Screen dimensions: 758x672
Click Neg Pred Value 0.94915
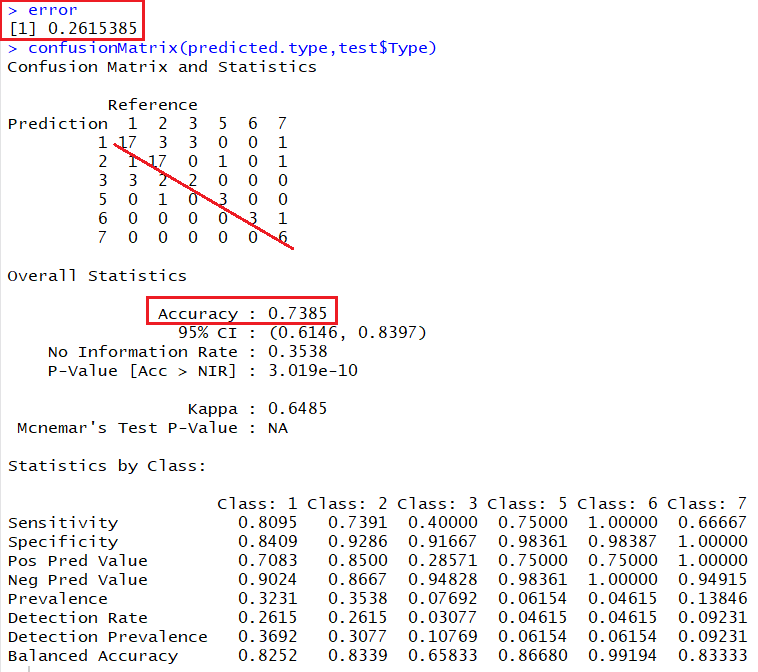pos(713,579)
